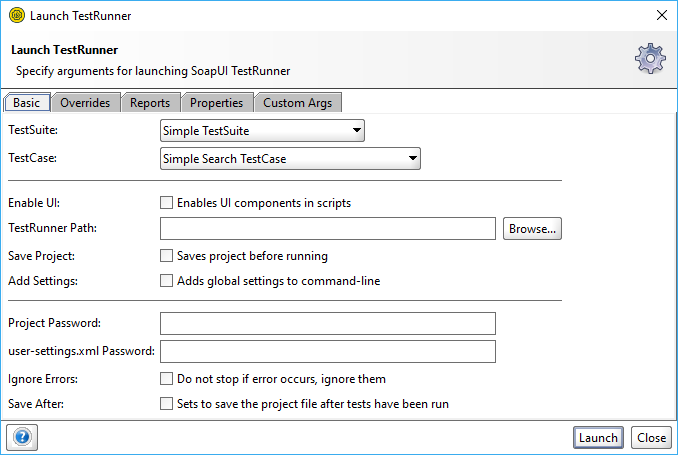Image resolution: width=678 pixels, height=455 pixels.
Task: Enable UI components in scripts checkbox
Action: click(x=166, y=203)
